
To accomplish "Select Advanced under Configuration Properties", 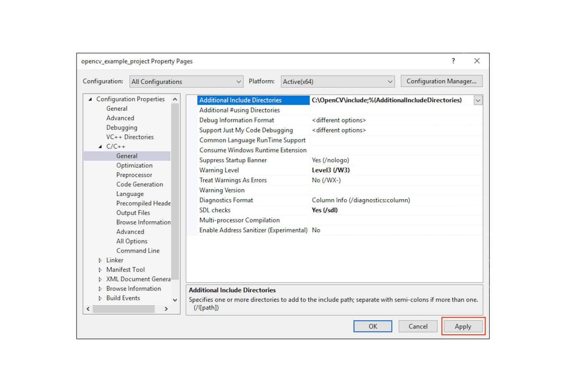I will 120,118.
